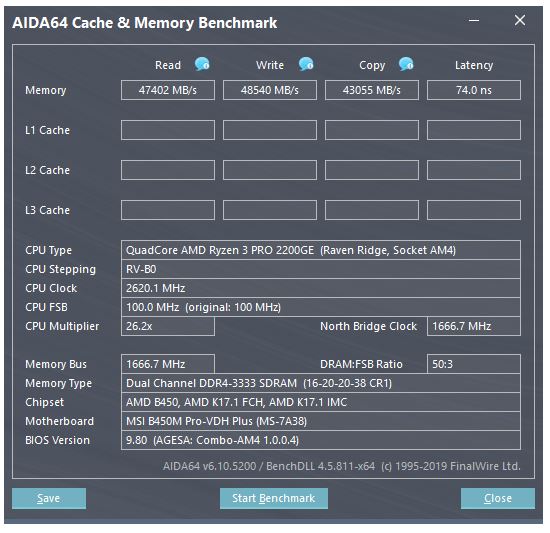
Task: Click the info bubble icon next to Copy
Action: point(406,64)
